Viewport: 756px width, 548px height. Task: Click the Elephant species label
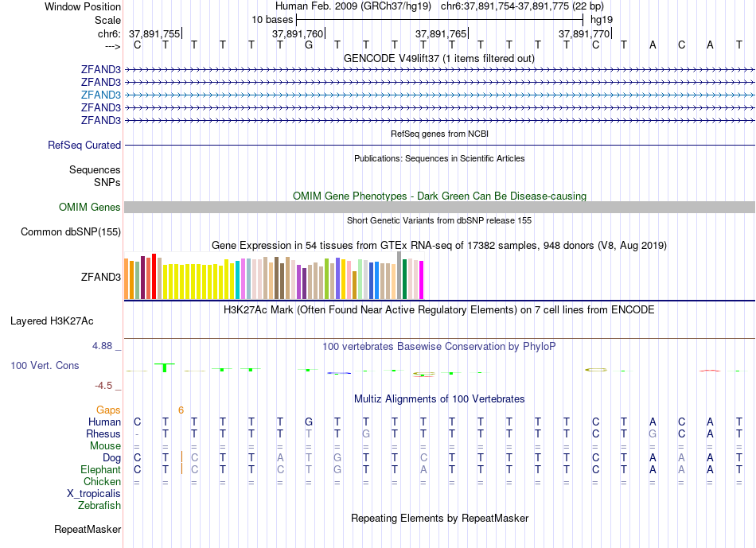pos(101,470)
